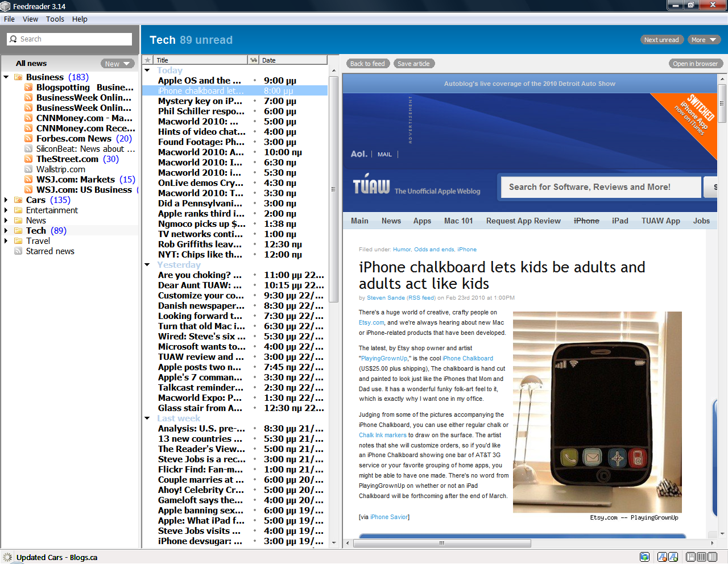This screenshot has height=564, width=728.
Task: Click the Wallstrip.com feed icon
Action: [28, 169]
